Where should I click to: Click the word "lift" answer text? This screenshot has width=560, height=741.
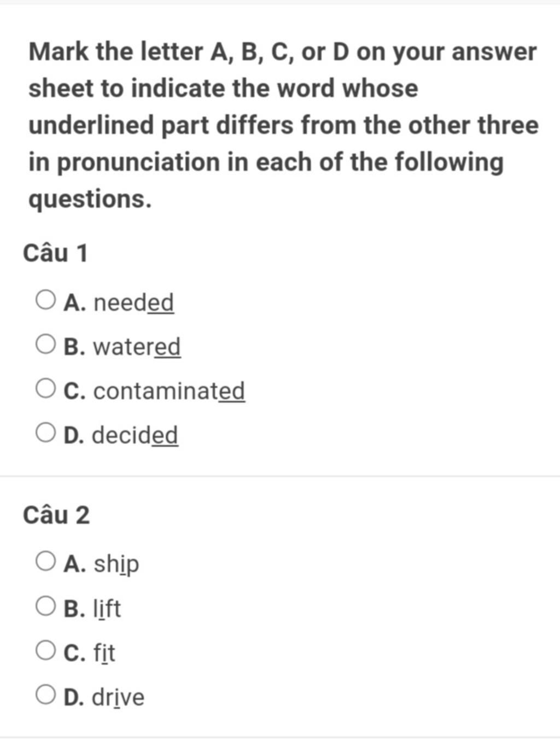[x=107, y=608]
